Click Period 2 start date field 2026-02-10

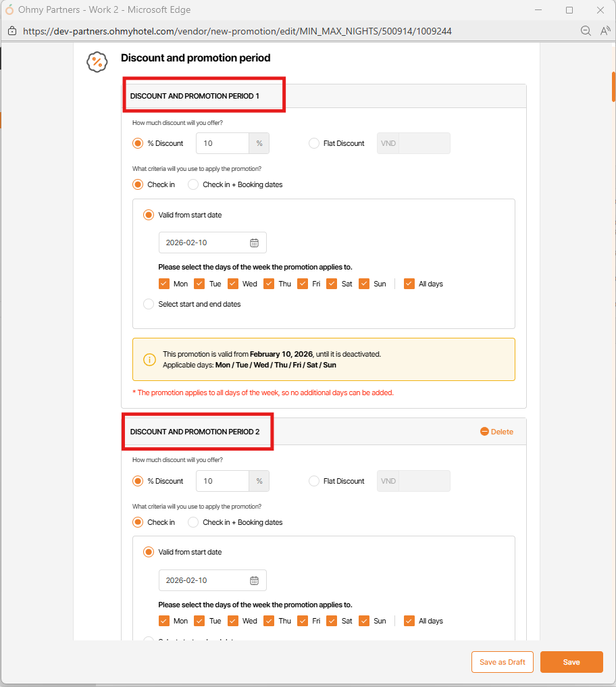pos(213,580)
